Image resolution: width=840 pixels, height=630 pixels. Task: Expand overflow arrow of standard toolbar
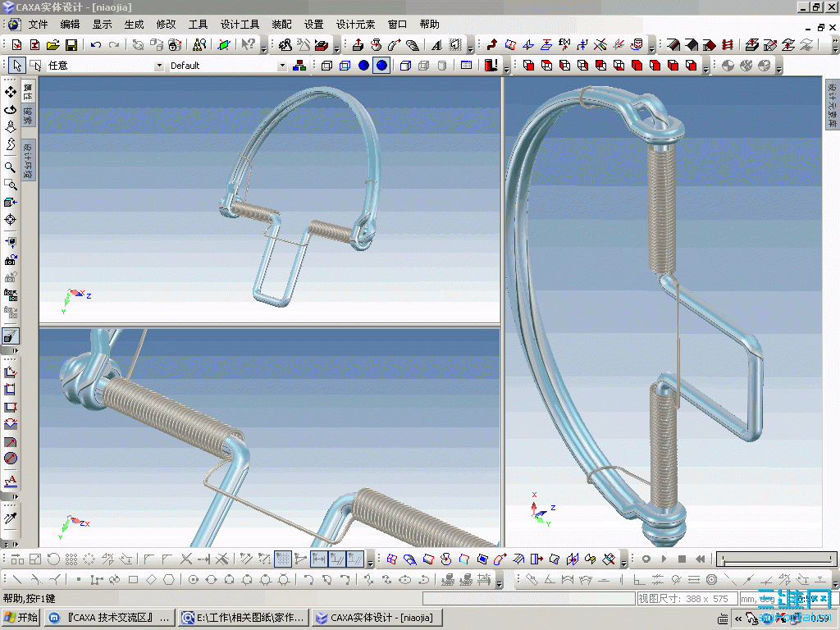[263, 48]
